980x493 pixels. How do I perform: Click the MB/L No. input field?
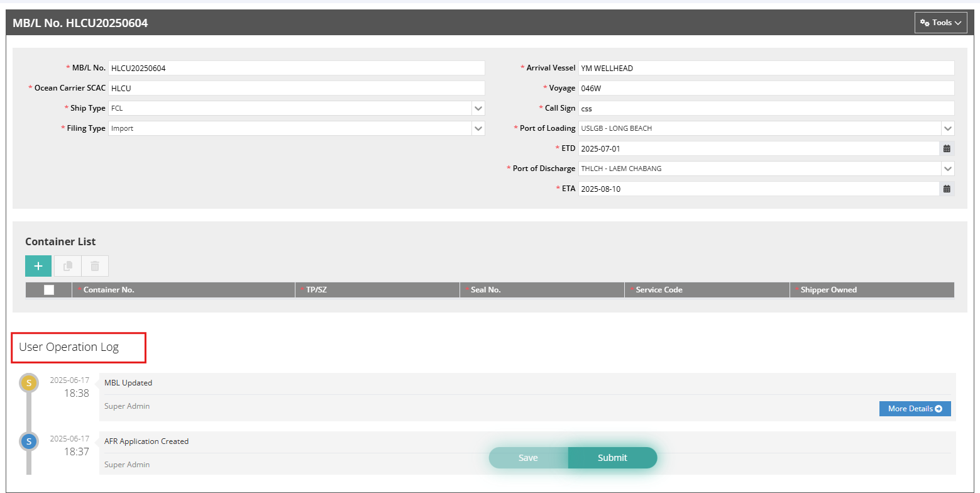[295, 68]
